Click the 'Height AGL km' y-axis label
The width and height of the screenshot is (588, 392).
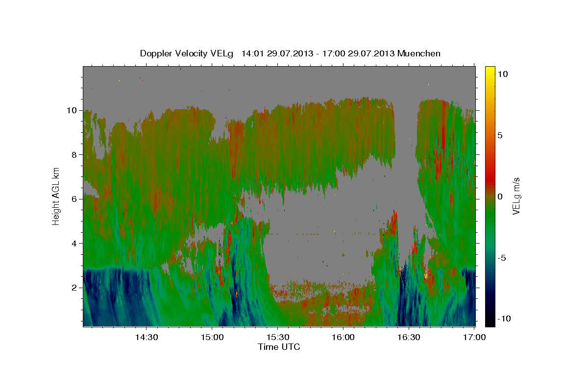(56, 196)
